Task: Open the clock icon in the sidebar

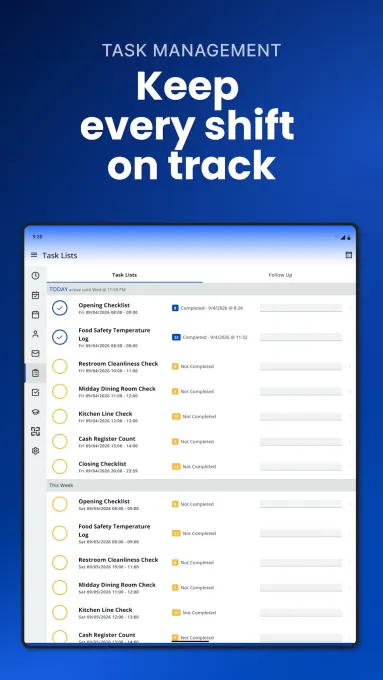Action: point(36,275)
